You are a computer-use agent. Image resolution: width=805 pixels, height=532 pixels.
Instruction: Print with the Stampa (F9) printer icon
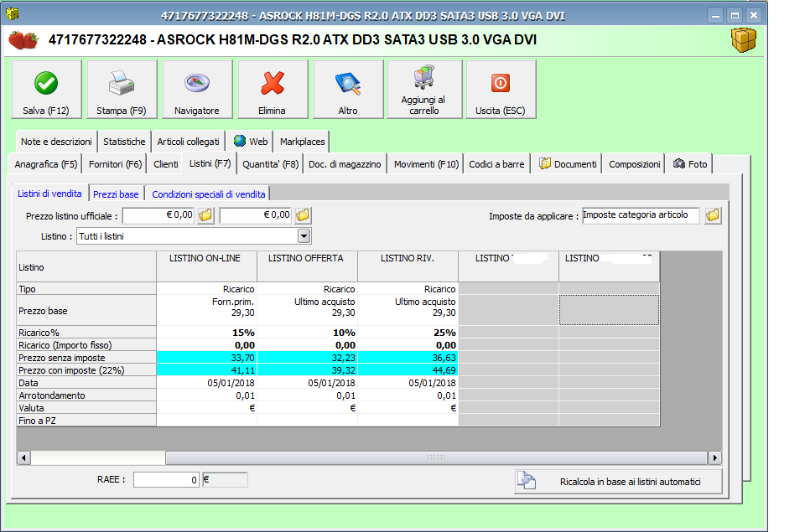coord(121,83)
